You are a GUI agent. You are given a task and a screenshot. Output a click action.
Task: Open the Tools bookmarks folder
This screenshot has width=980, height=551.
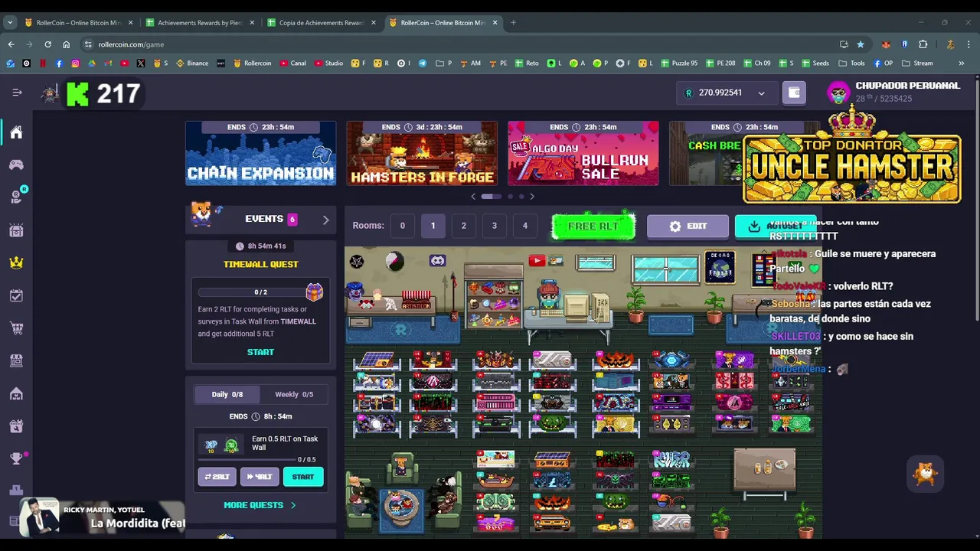click(851, 63)
